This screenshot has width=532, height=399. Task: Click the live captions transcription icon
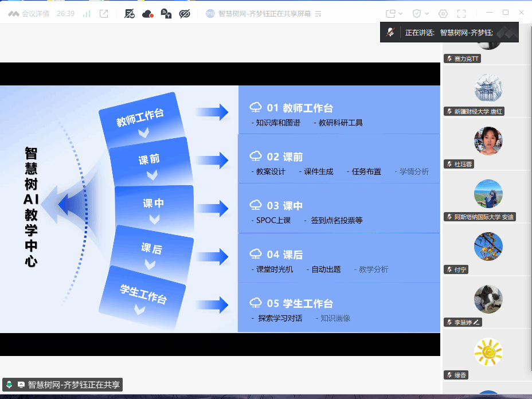point(166,14)
